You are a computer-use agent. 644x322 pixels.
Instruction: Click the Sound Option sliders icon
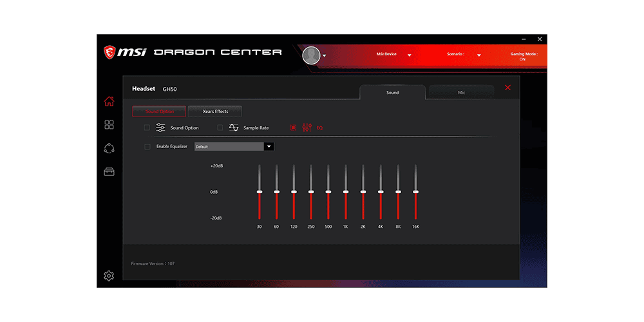coord(160,128)
